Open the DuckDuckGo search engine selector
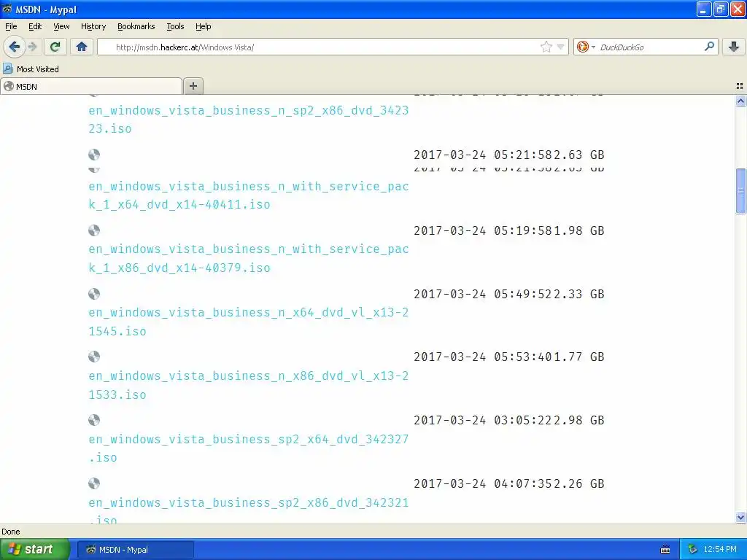The width and height of the screenshot is (747, 560). (x=586, y=47)
